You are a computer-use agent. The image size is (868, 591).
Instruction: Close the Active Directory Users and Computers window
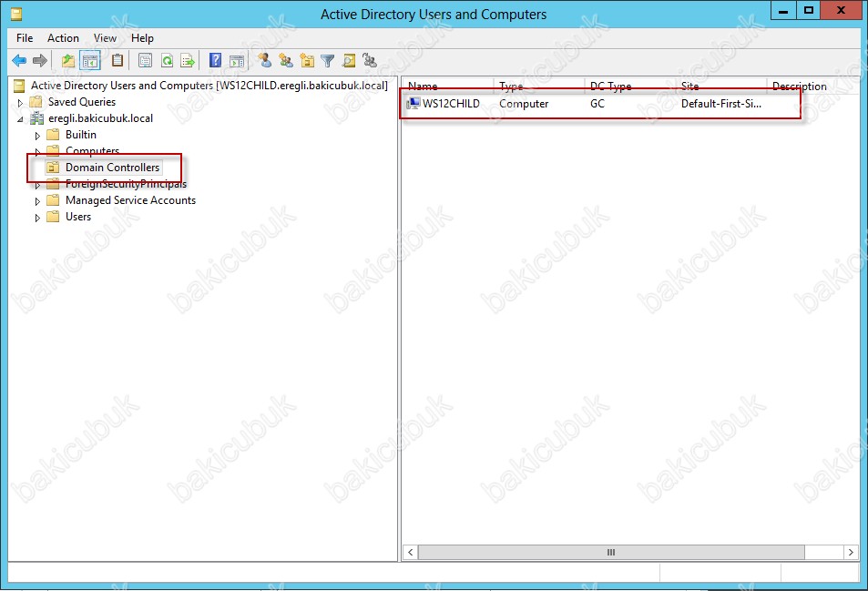tap(841, 11)
